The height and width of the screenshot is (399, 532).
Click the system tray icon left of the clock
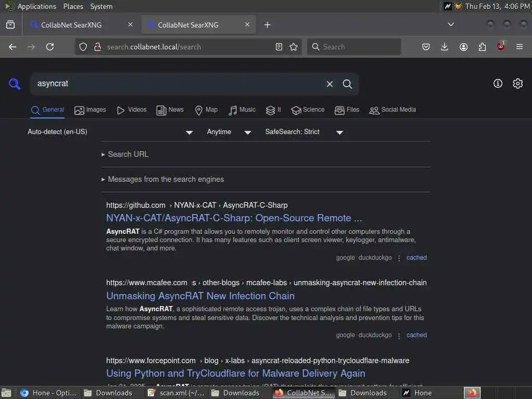pos(458,6)
